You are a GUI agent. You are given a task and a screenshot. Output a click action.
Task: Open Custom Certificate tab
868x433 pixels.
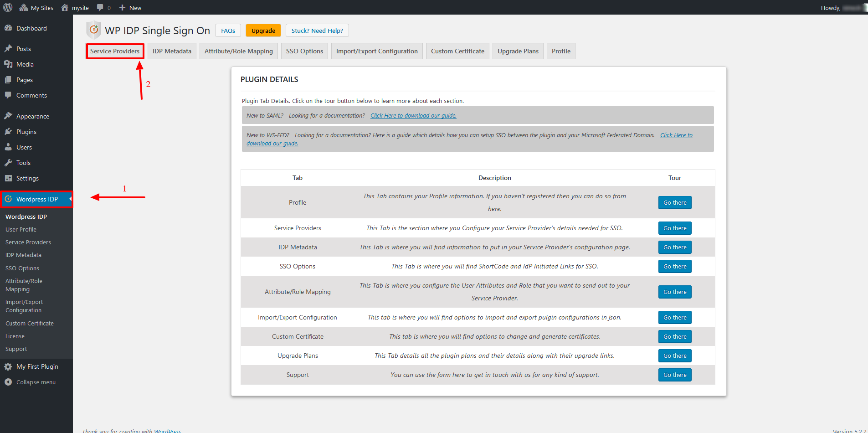(457, 51)
